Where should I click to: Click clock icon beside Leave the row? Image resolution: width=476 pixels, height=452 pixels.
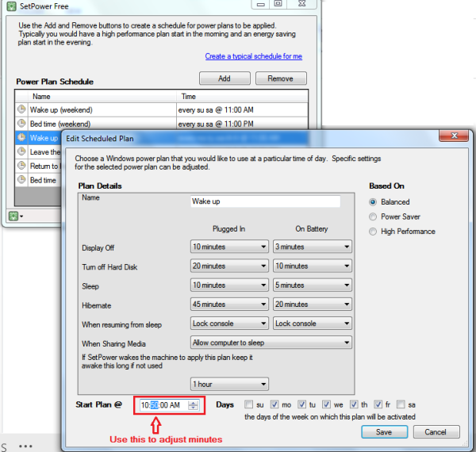click(x=21, y=151)
